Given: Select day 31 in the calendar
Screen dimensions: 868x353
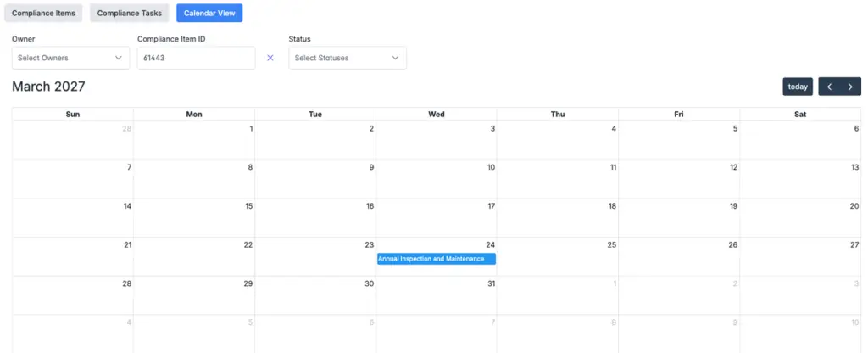Looking at the screenshot, I should pyautogui.click(x=437, y=294).
